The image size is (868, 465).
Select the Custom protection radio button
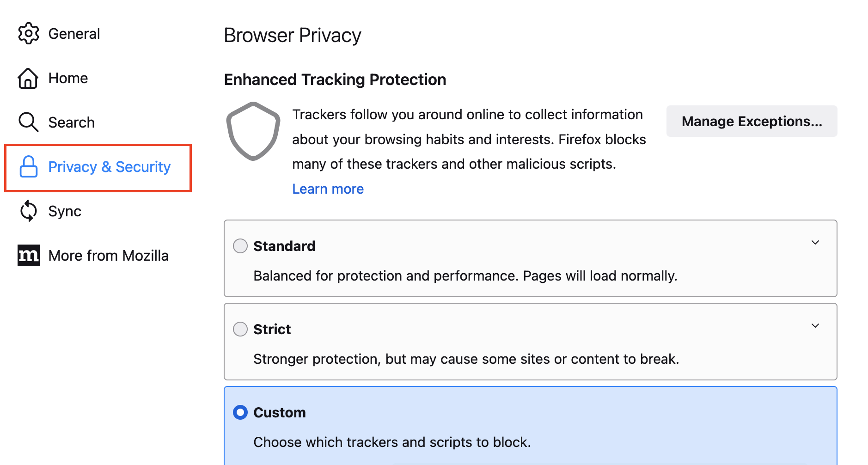(x=240, y=412)
